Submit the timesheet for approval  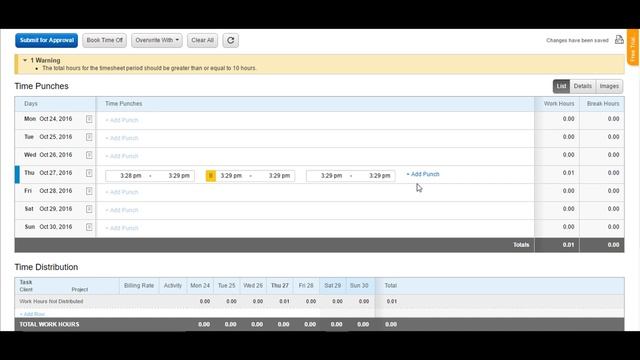coord(47,40)
